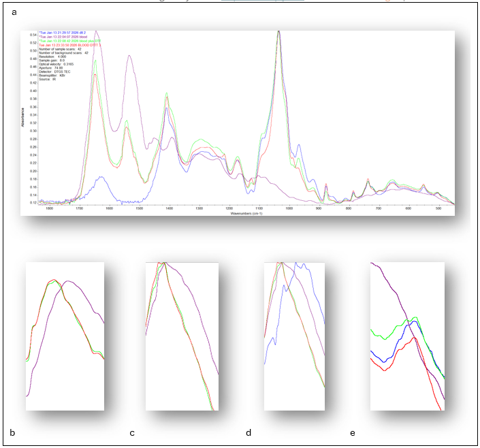Click the 0.54 tick on the absorbance axis
Screen dimensions: 480x448
click(33, 34)
